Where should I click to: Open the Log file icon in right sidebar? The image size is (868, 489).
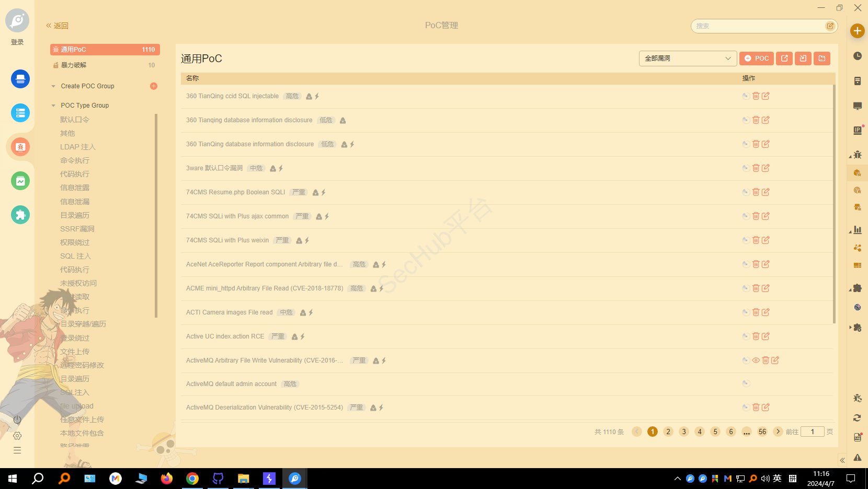[858, 437]
